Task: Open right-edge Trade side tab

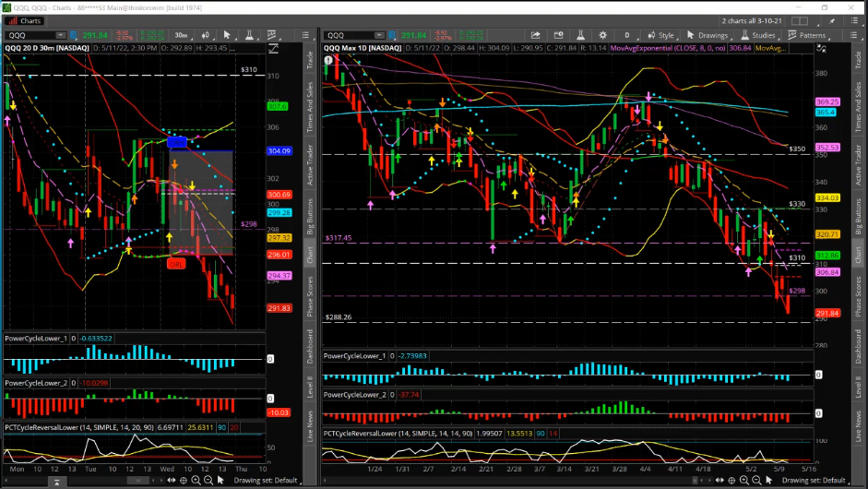Action: 858,60
